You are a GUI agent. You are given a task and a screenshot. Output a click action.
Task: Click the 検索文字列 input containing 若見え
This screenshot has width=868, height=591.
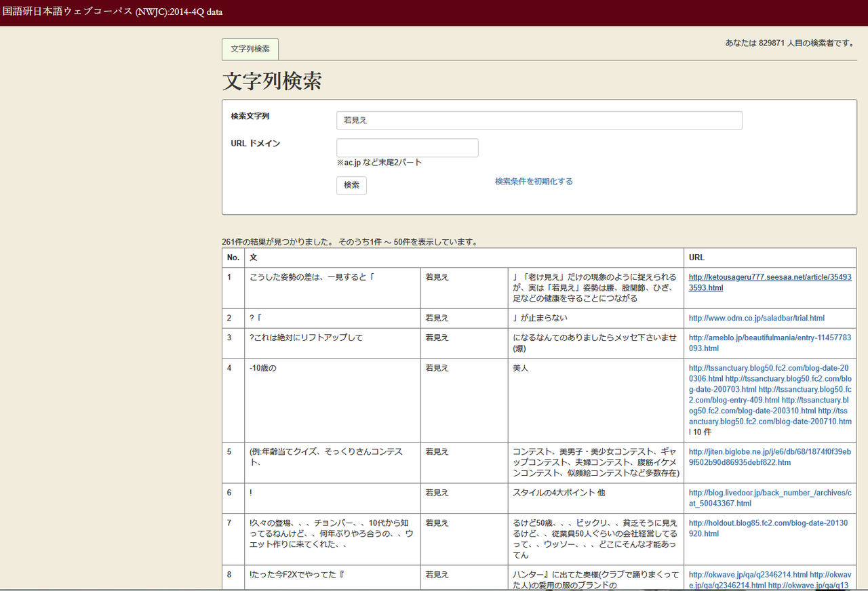(539, 121)
